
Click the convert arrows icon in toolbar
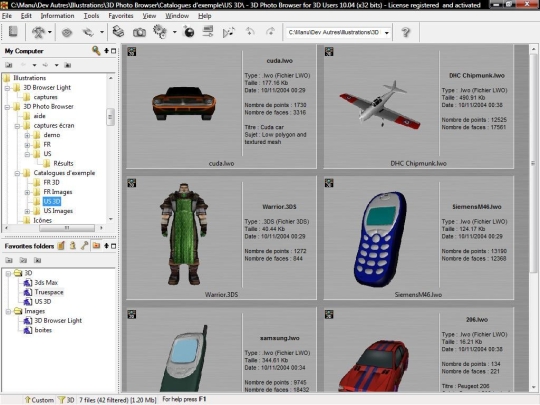88,32
